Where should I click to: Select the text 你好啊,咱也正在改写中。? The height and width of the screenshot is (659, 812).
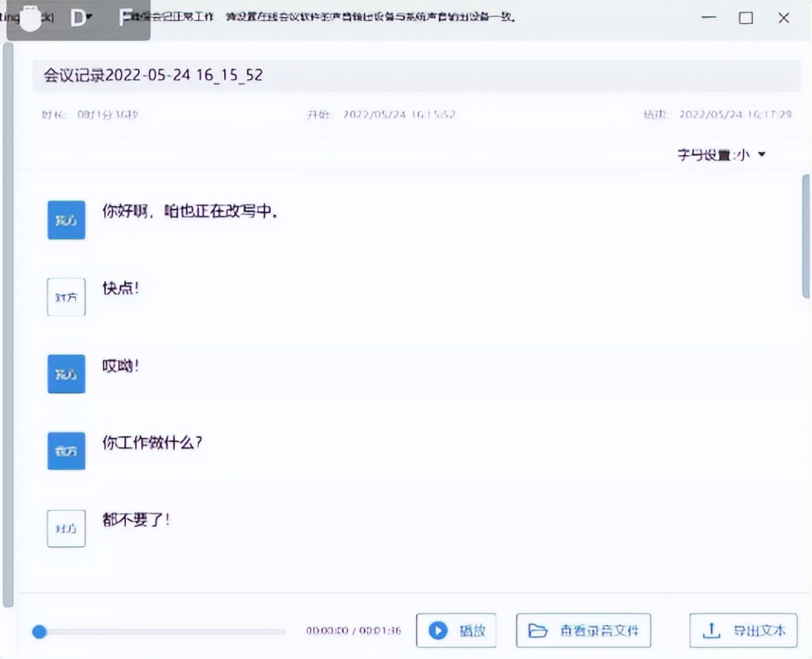click(x=190, y=211)
